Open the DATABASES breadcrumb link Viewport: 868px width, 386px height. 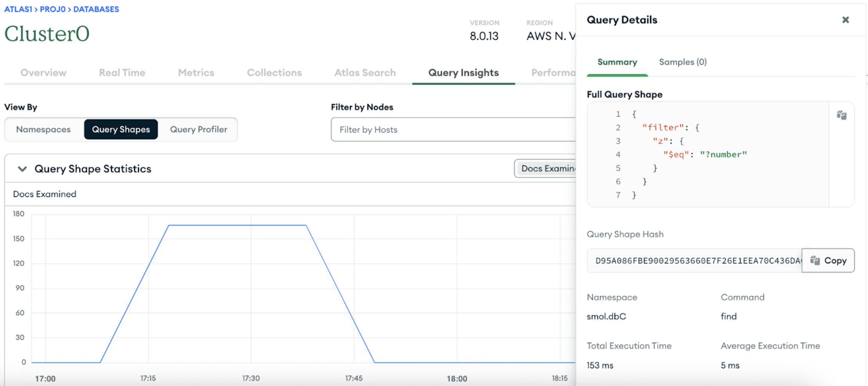point(96,9)
